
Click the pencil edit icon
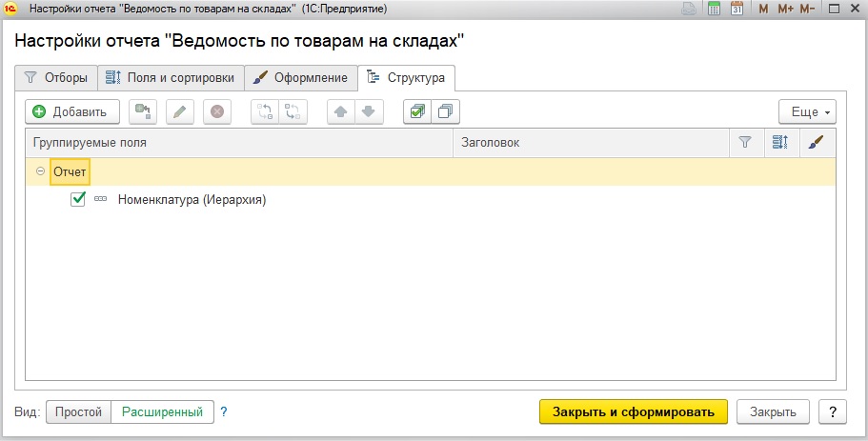pyautogui.click(x=180, y=111)
